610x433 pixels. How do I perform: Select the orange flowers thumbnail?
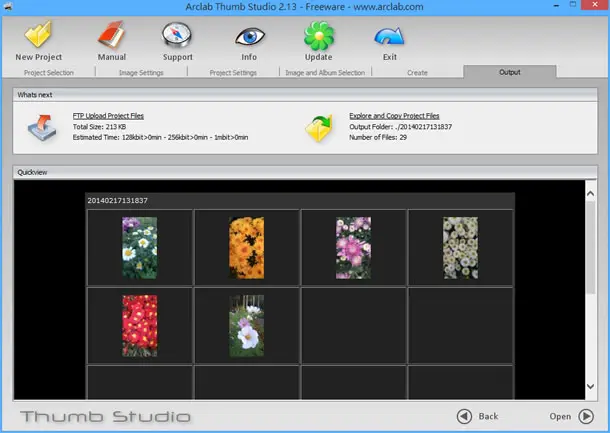(x=247, y=248)
